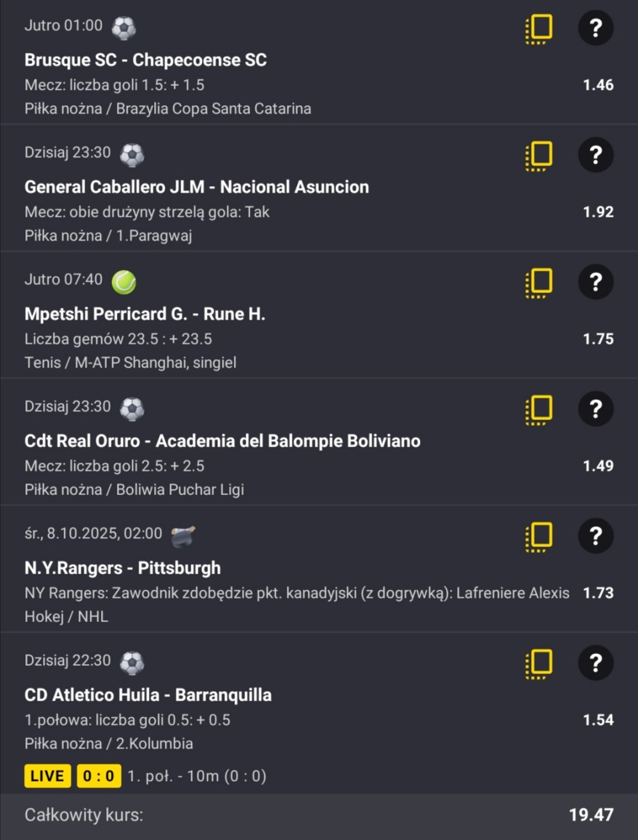Open help for Cdt Real Oruro bet
Image resolution: width=638 pixels, height=840 pixels.
click(x=595, y=409)
